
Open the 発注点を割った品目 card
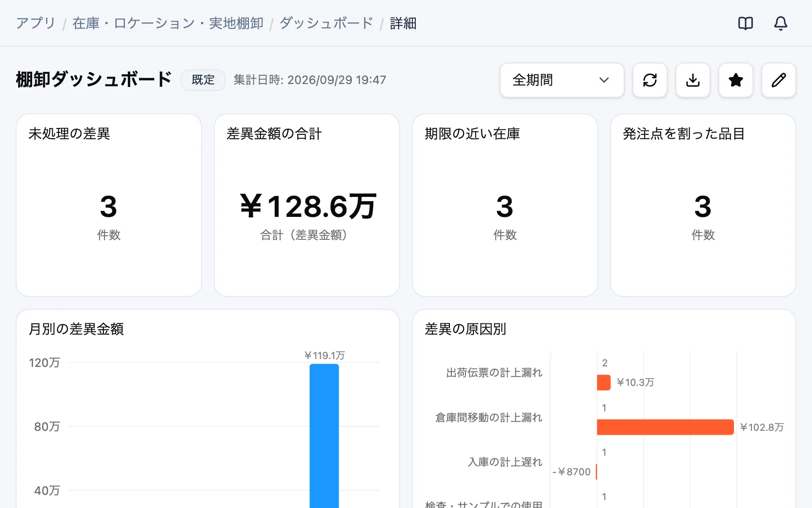click(703, 205)
